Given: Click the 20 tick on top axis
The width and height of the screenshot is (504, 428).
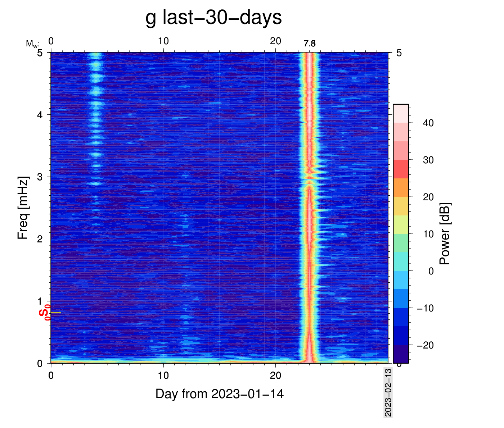Looking at the screenshot, I should [275, 41].
